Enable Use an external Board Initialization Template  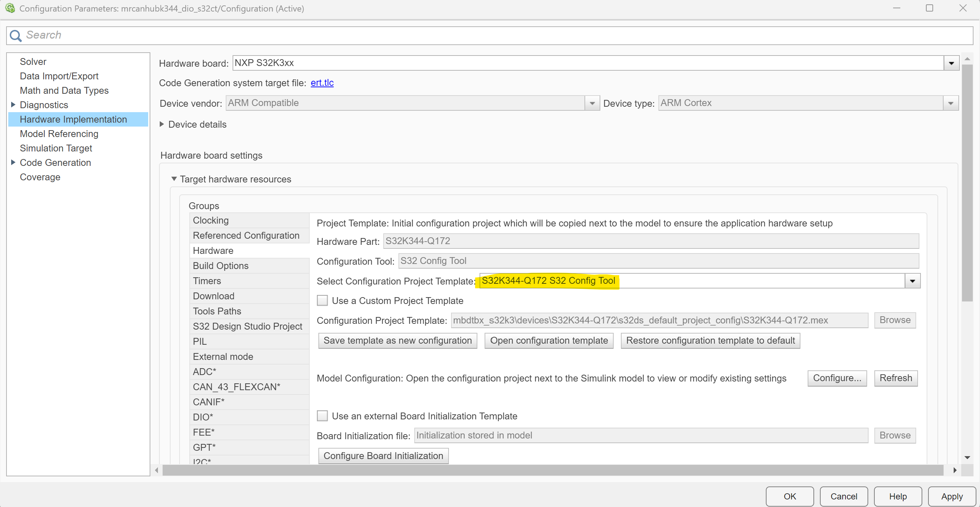(322, 416)
